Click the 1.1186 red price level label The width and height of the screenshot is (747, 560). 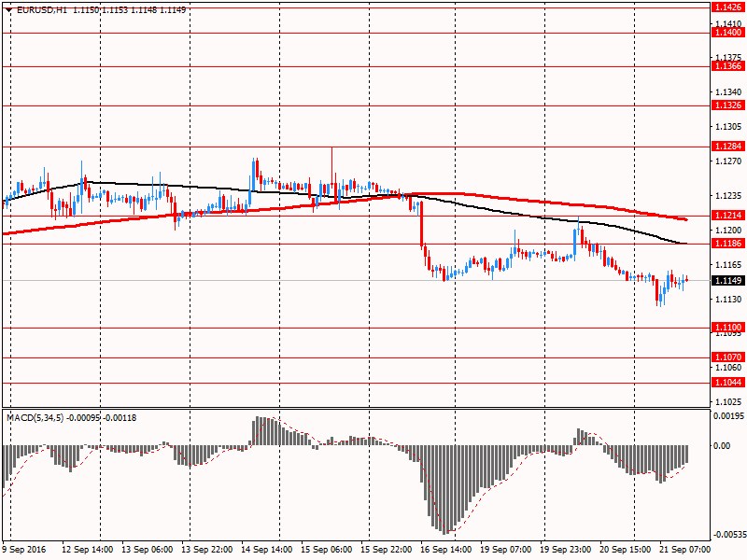pyautogui.click(x=728, y=244)
